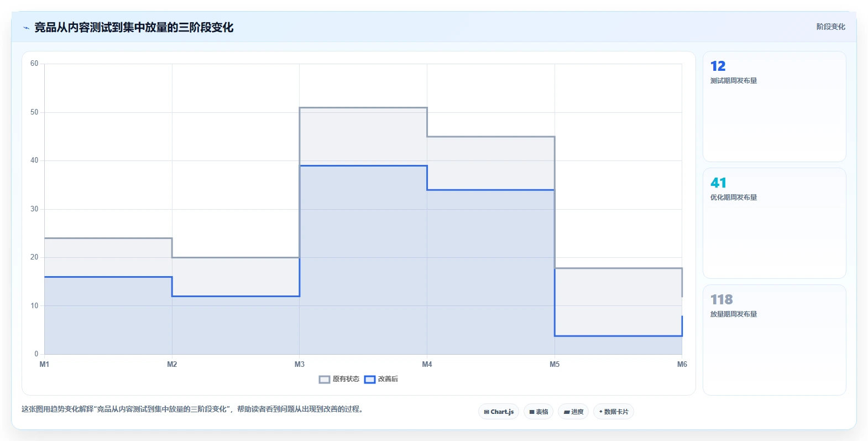
Task: Click the M5 axis label
Action: pyautogui.click(x=555, y=364)
